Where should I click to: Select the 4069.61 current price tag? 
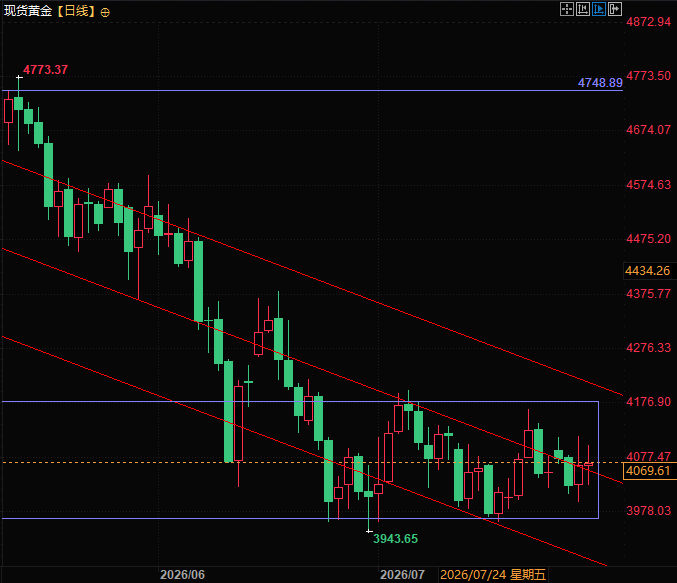pos(649,471)
